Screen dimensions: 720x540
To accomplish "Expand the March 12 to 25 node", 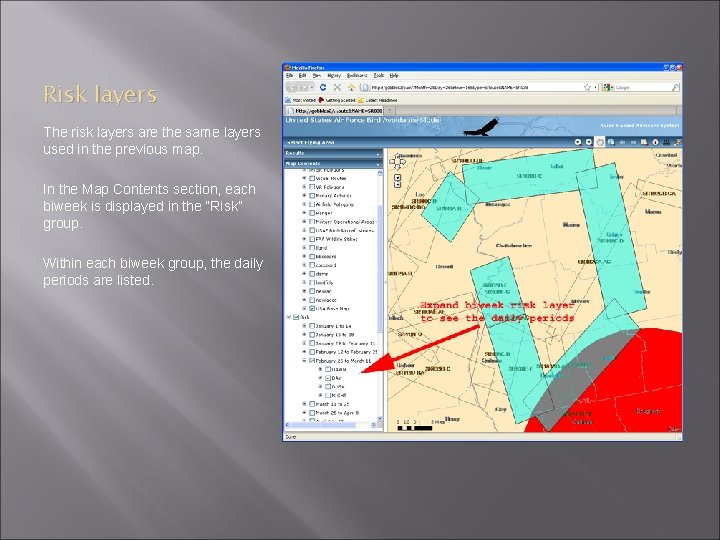I will tap(304, 404).
